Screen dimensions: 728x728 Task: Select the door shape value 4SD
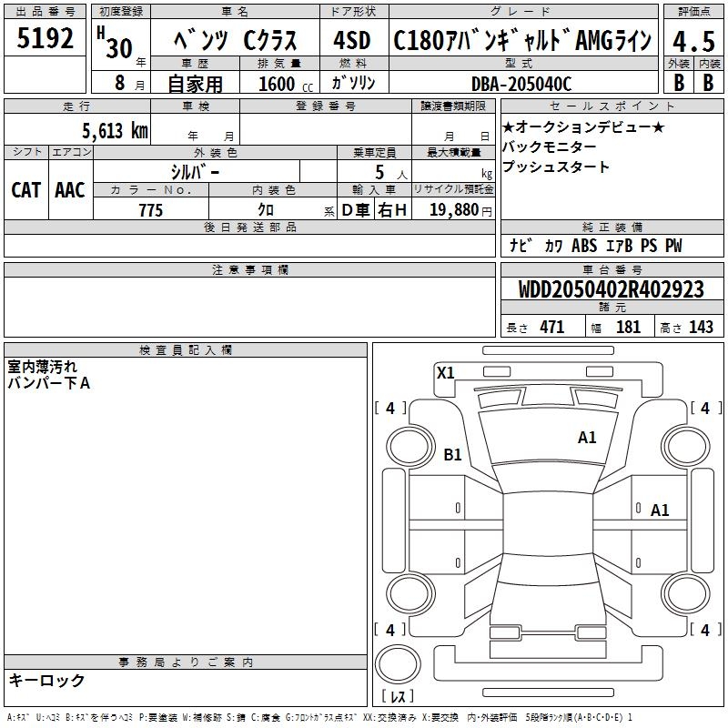tap(352, 40)
